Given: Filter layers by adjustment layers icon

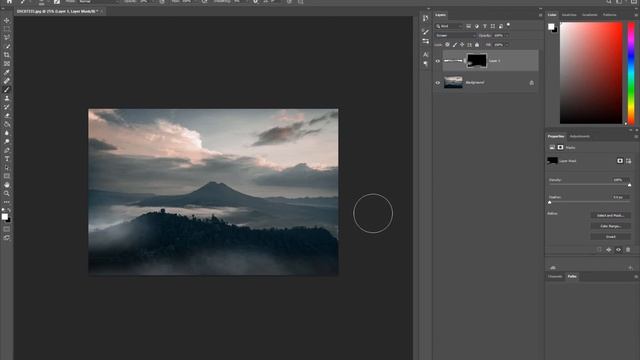Looking at the screenshot, I should coord(477,26).
